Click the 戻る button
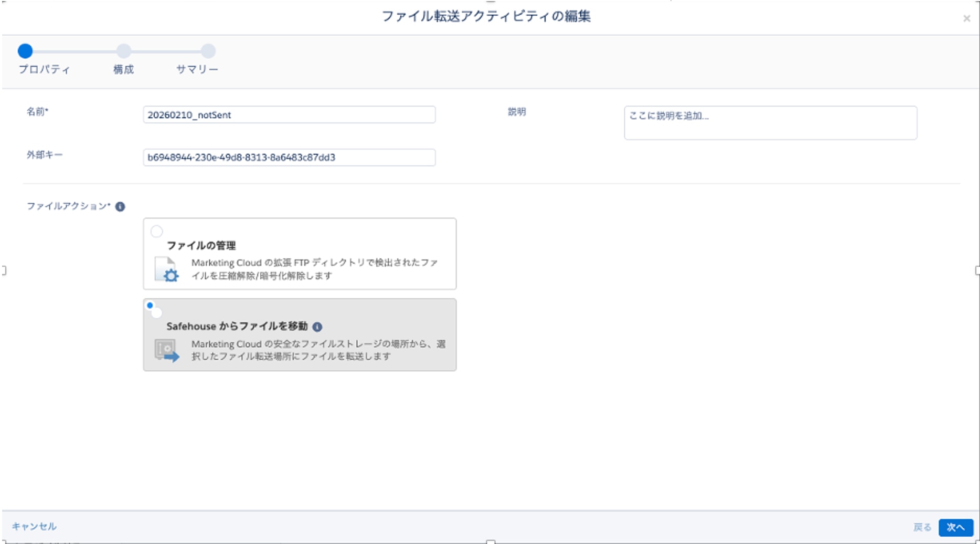980x544 pixels. click(x=922, y=527)
